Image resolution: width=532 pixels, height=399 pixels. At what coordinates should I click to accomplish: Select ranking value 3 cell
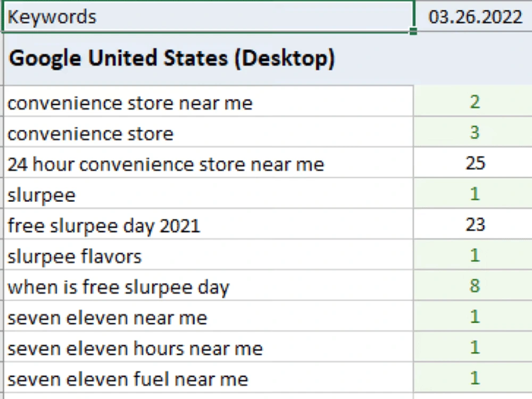pos(473,132)
